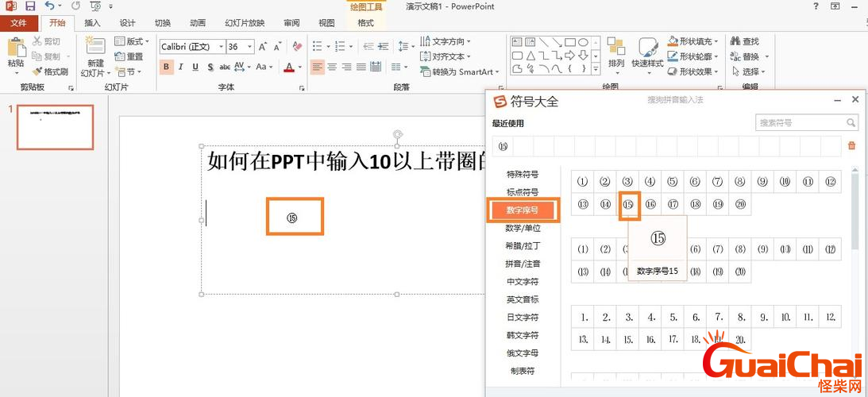Select the rectangle shape in shapes gallery

click(571, 42)
